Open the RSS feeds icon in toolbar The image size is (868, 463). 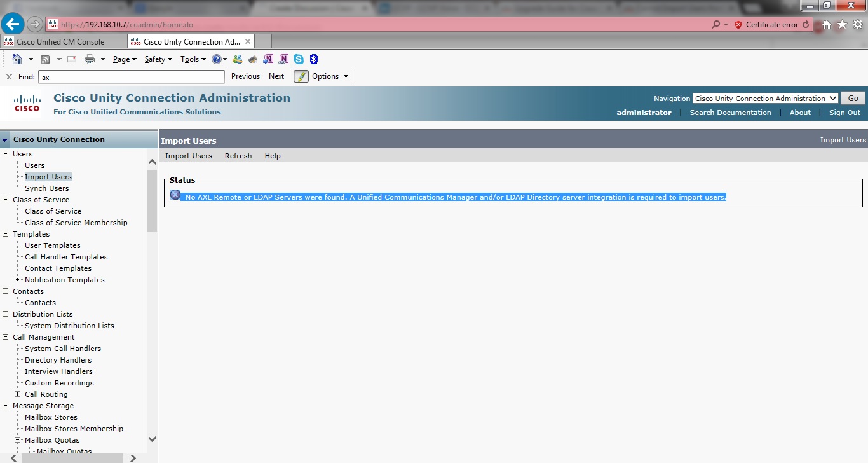pos(45,59)
